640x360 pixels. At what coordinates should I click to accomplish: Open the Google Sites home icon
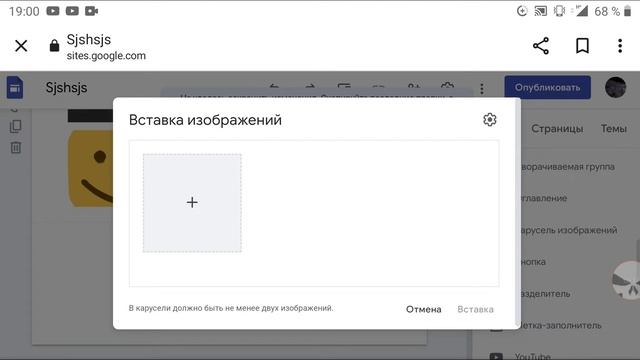pos(15,87)
